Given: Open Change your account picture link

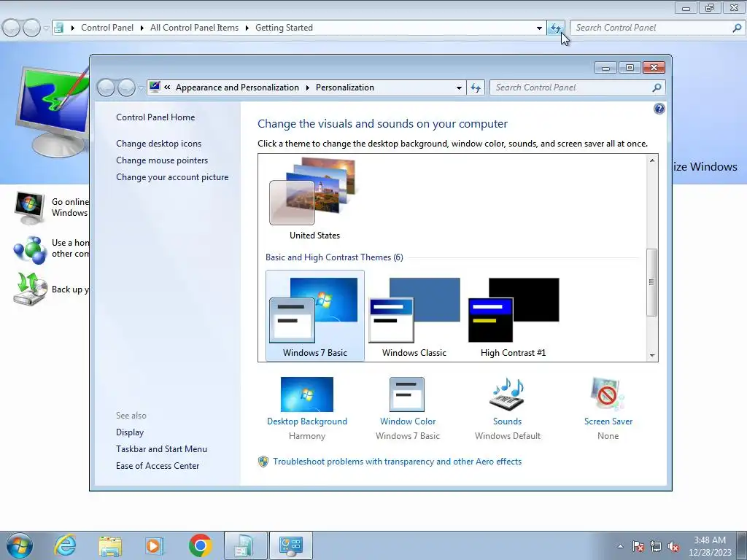Looking at the screenshot, I should pyautogui.click(x=172, y=177).
